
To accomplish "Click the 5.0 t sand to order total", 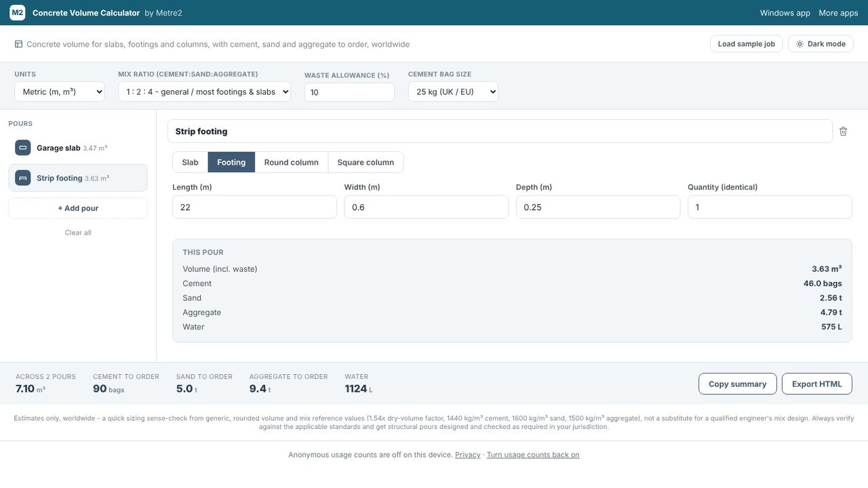I will coord(186,389).
